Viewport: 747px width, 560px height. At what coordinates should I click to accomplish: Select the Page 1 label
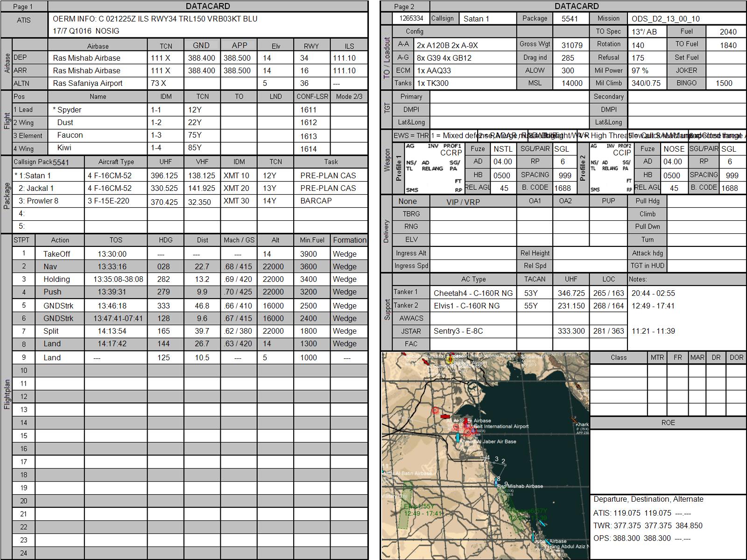tap(23, 7)
